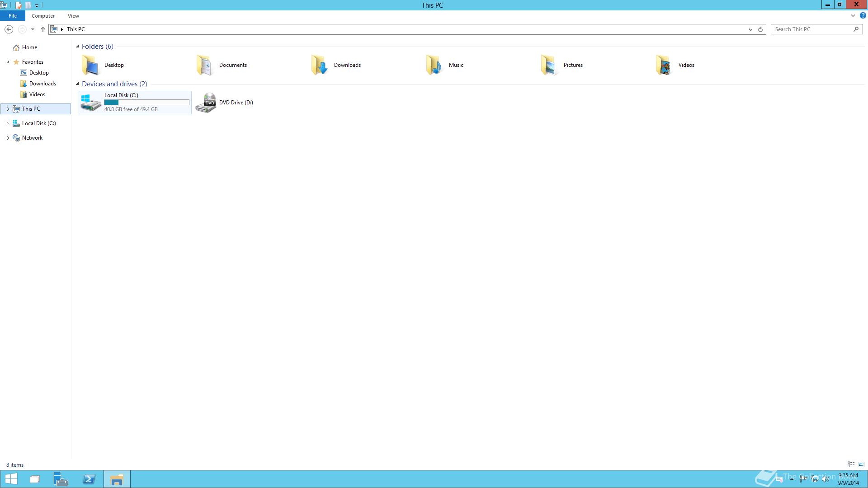
Task: Open the Pictures folder icon
Action: point(549,65)
